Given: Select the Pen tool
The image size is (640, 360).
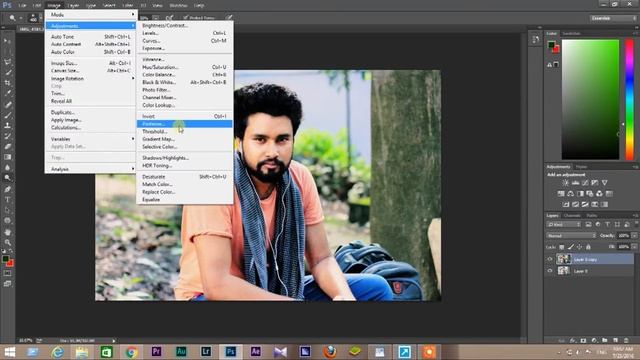Looking at the screenshot, I should pyautogui.click(x=7, y=189).
